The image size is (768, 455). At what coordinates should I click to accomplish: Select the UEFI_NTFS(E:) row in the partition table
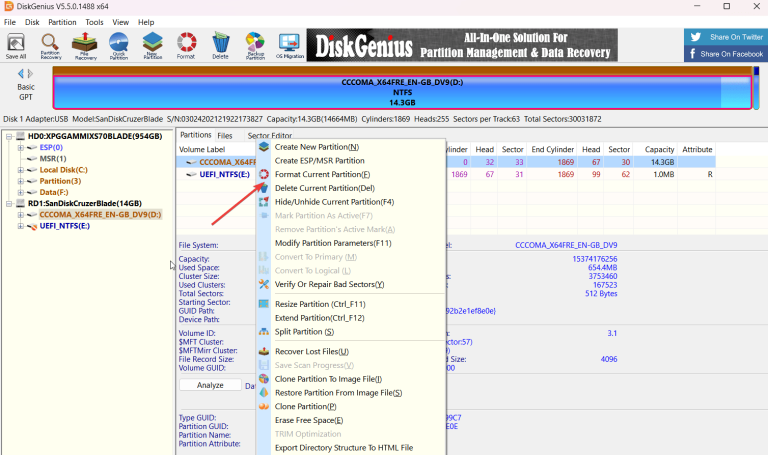click(446, 174)
